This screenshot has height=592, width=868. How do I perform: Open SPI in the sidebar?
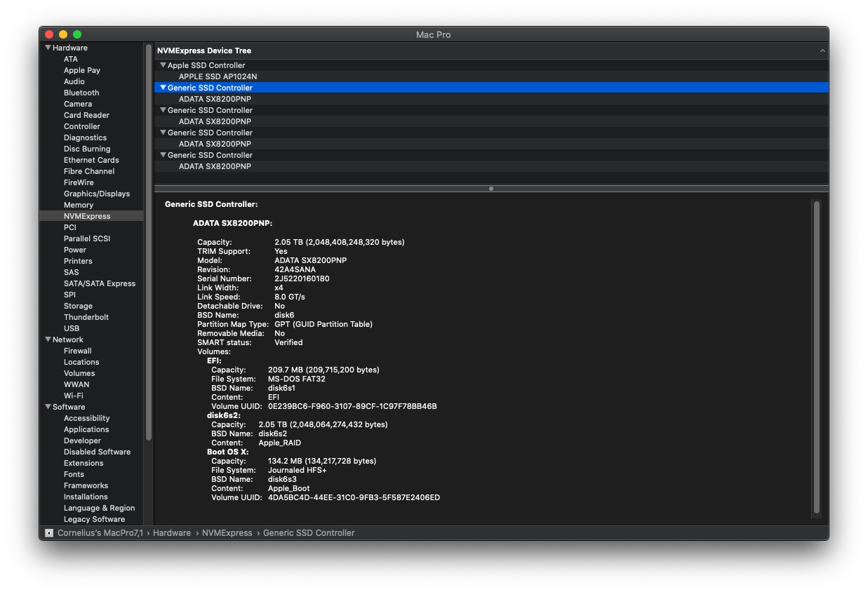point(70,295)
